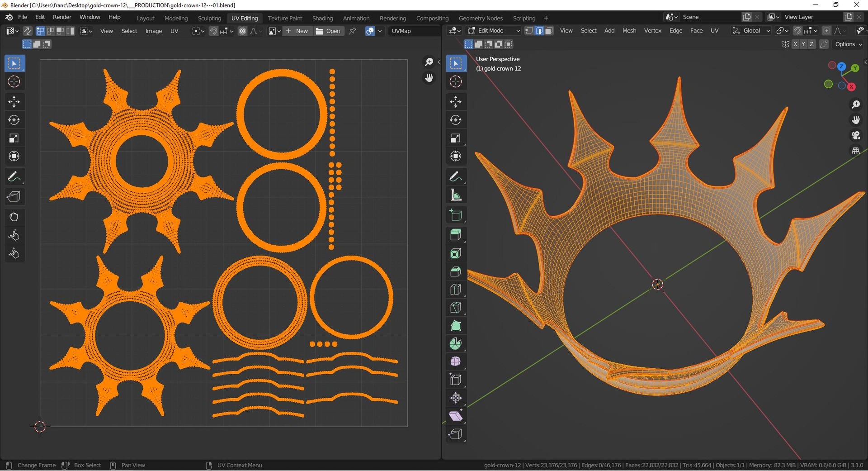
Task: Click the Open image button
Action: pyautogui.click(x=328, y=31)
